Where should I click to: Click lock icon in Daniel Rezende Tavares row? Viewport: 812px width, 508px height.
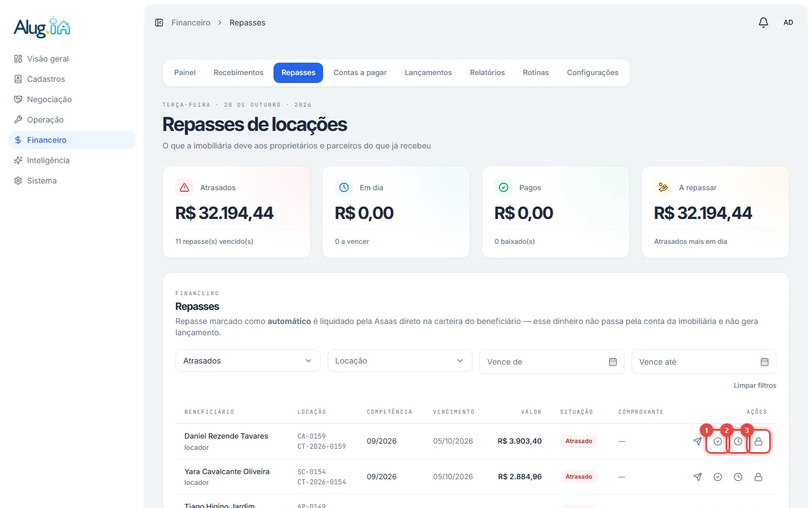(x=758, y=441)
